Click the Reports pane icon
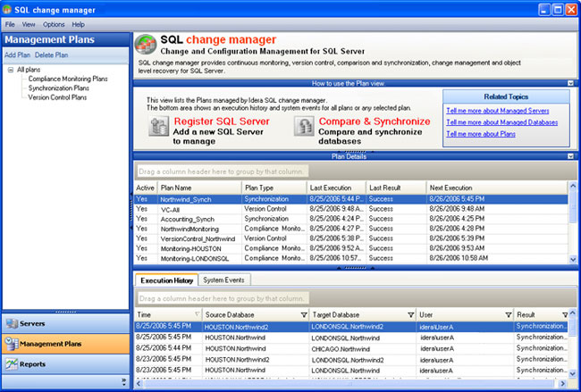 pyautogui.click(x=12, y=364)
